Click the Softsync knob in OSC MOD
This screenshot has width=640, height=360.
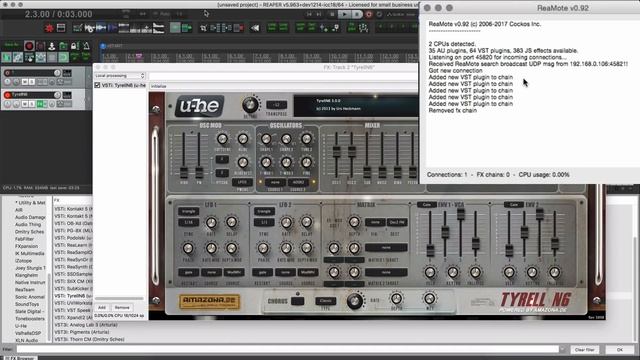[222, 139]
